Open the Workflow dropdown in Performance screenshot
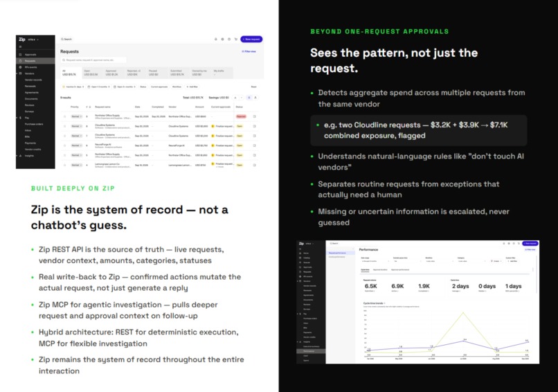 point(439,261)
